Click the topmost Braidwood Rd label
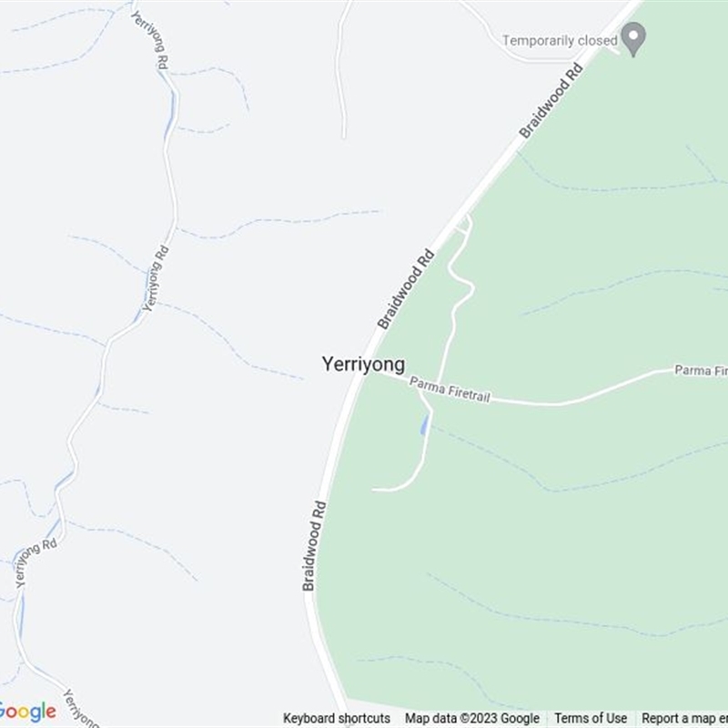 point(551,100)
